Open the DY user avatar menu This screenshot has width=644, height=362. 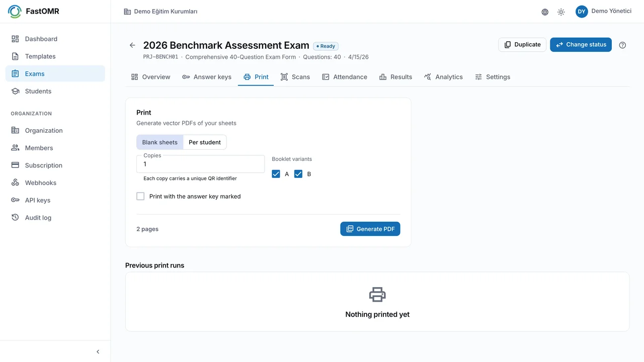582,12
